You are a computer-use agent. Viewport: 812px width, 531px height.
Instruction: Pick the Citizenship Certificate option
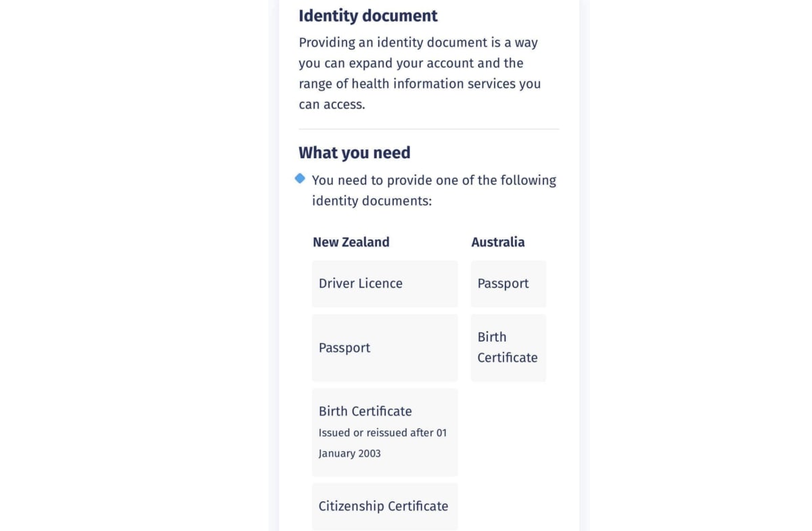click(385, 507)
